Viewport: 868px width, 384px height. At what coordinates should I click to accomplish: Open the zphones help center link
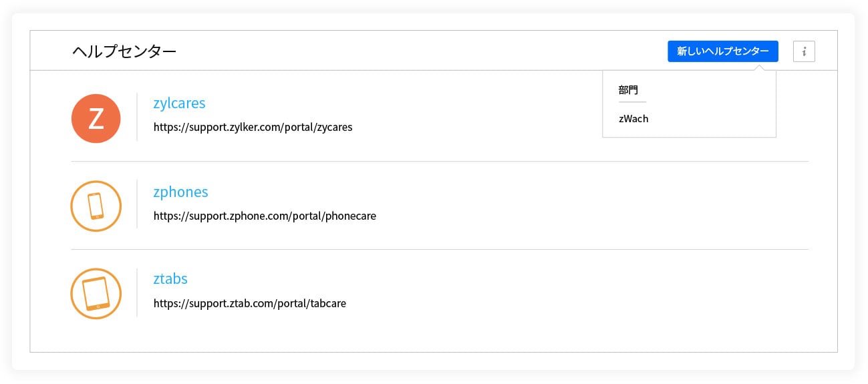tap(180, 192)
